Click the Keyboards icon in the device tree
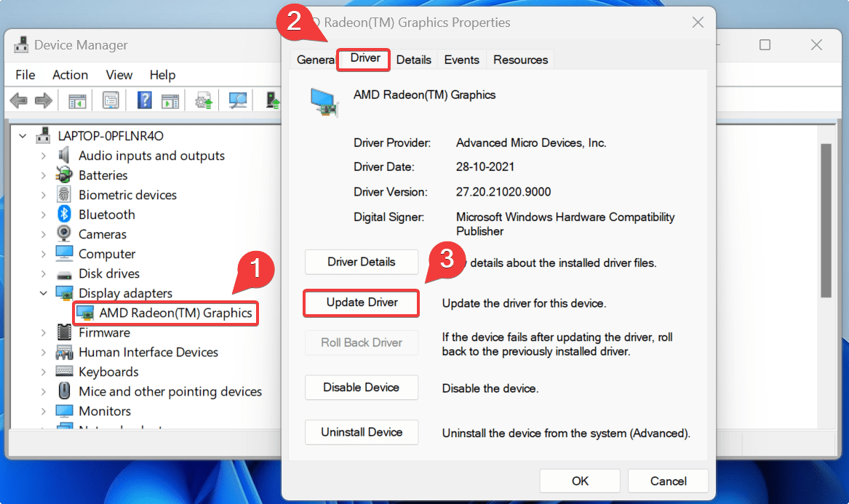Viewport: 849px width, 504px height. tap(64, 372)
